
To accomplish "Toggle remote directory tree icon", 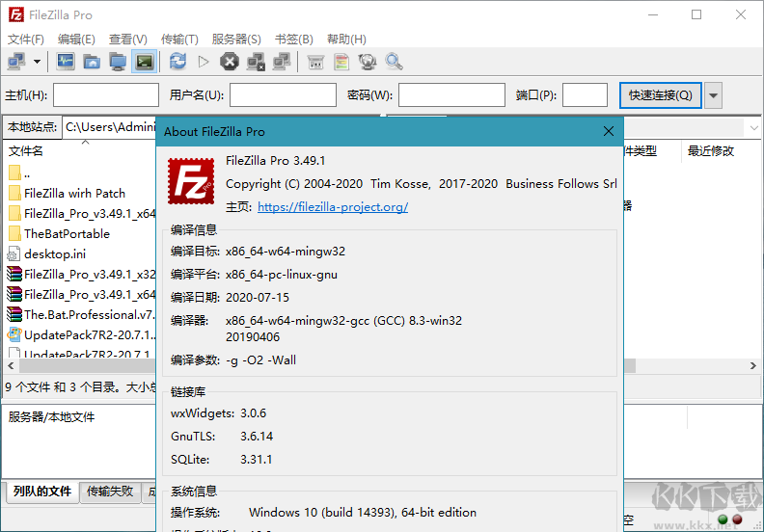I will click(x=118, y=62).
